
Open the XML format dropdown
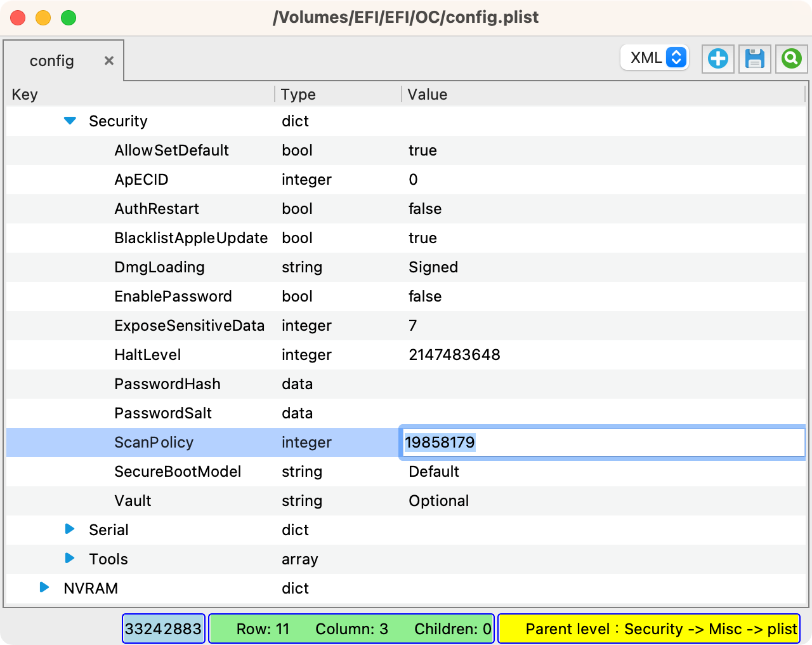[655, 58]
